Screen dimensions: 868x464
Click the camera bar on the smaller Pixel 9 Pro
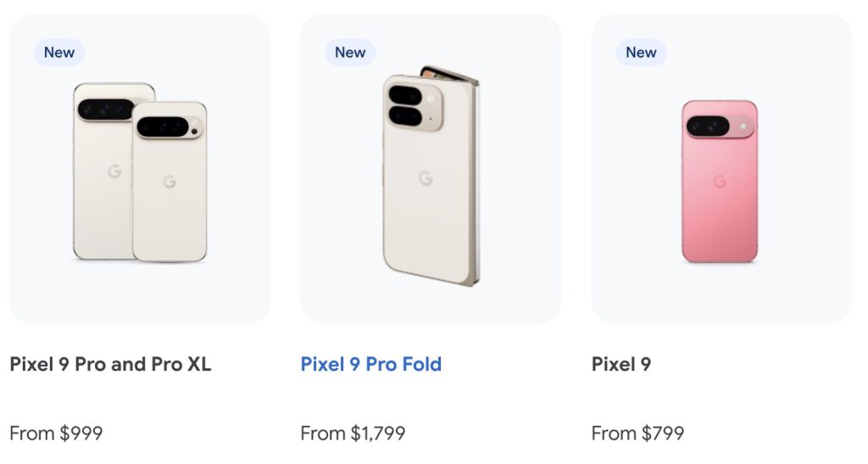coord(170,127)
